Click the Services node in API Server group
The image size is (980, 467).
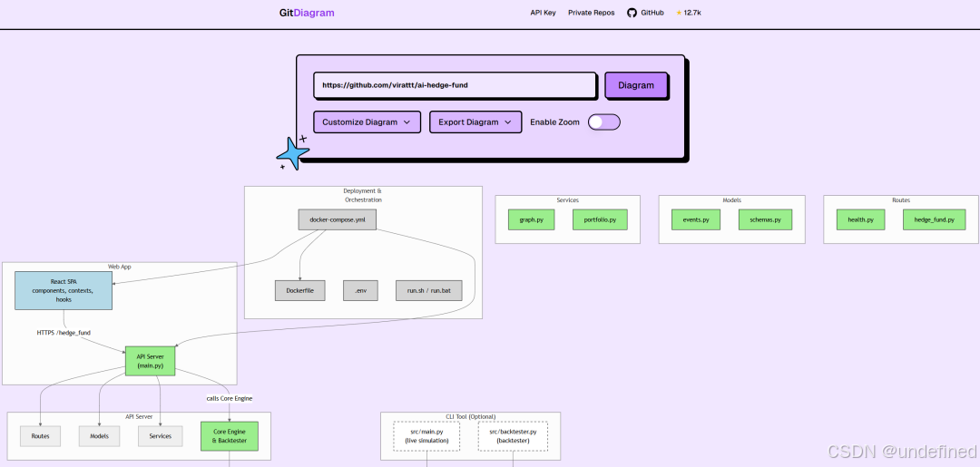click(160, 436)
